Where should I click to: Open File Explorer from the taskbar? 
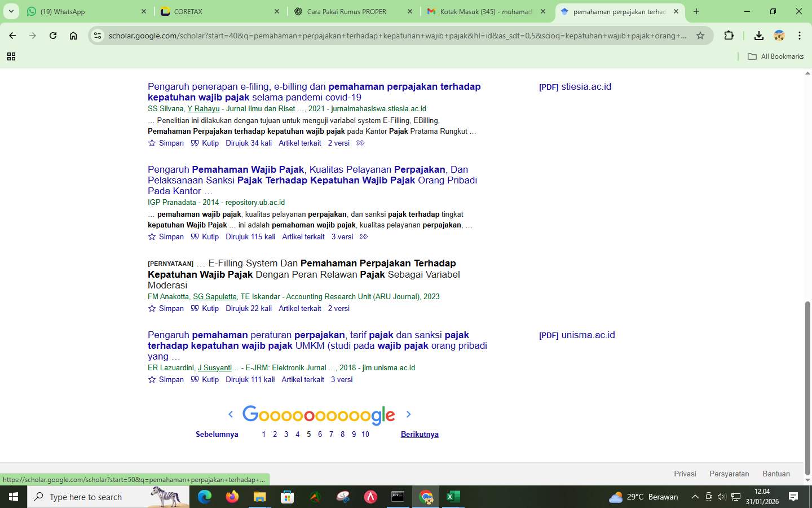(x=259, y=497)
